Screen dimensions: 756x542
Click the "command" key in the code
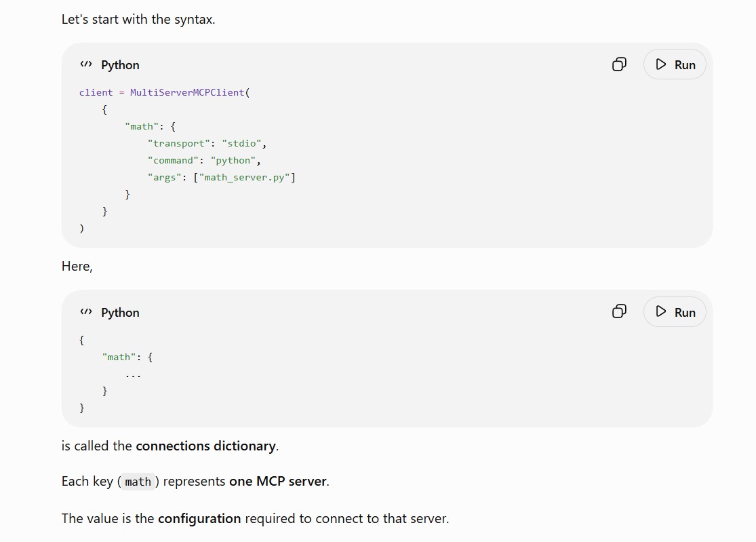173,160
